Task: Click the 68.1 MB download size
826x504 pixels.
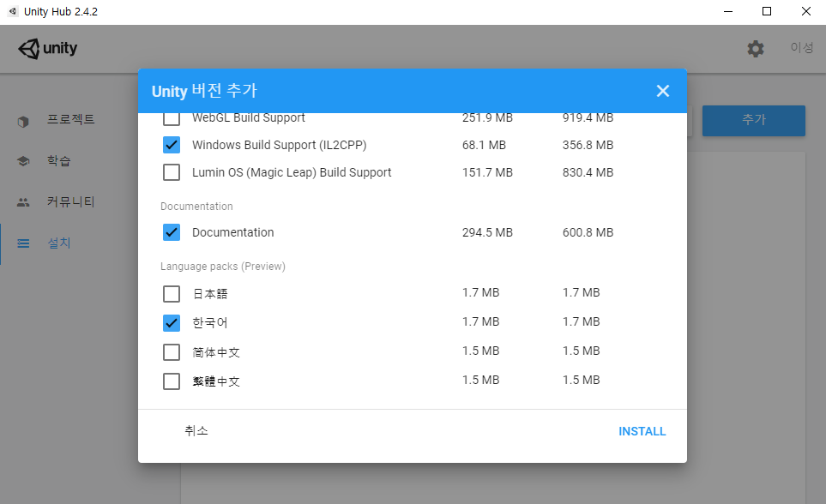Action: pos(484,145)
